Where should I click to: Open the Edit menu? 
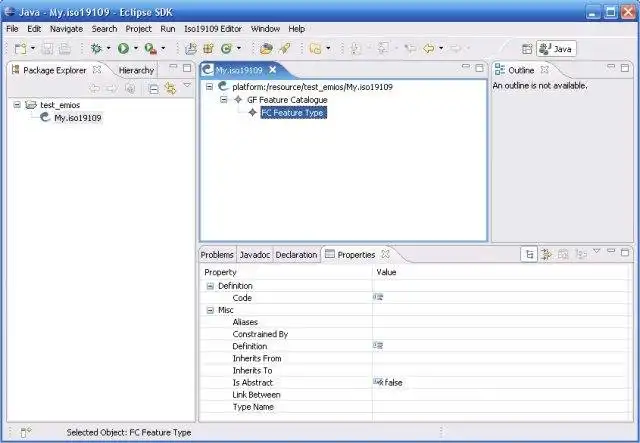(34, 29)
